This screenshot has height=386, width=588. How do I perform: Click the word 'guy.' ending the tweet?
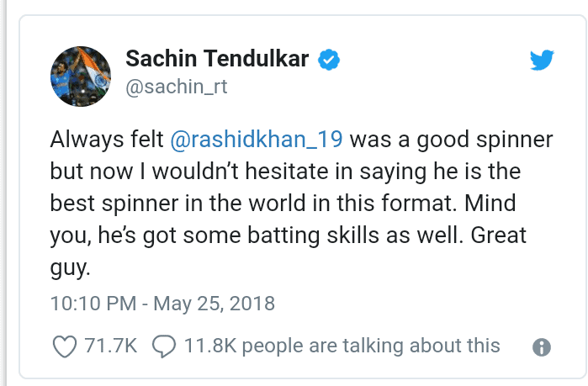pyautogui.click(x=71, y=268)
